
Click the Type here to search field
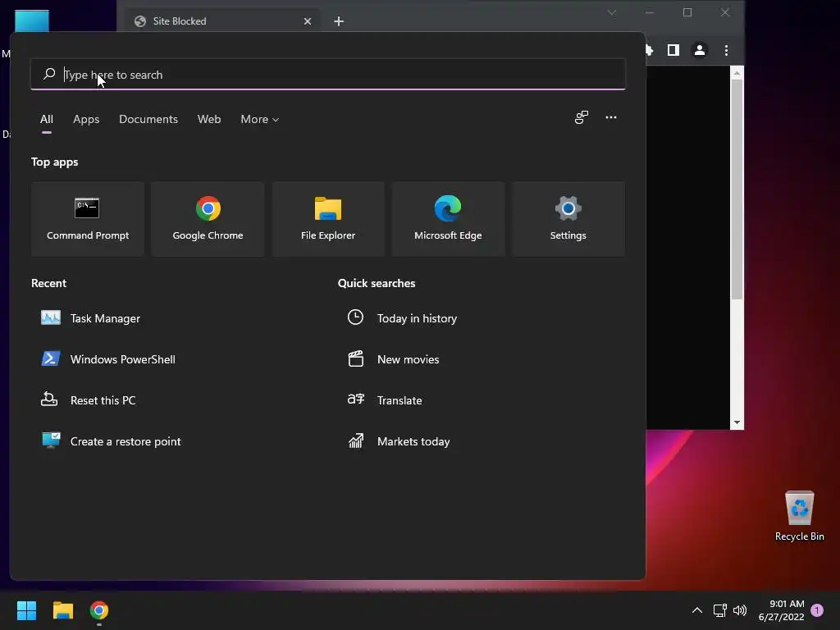pyautogui.click(x=328, y=75)
